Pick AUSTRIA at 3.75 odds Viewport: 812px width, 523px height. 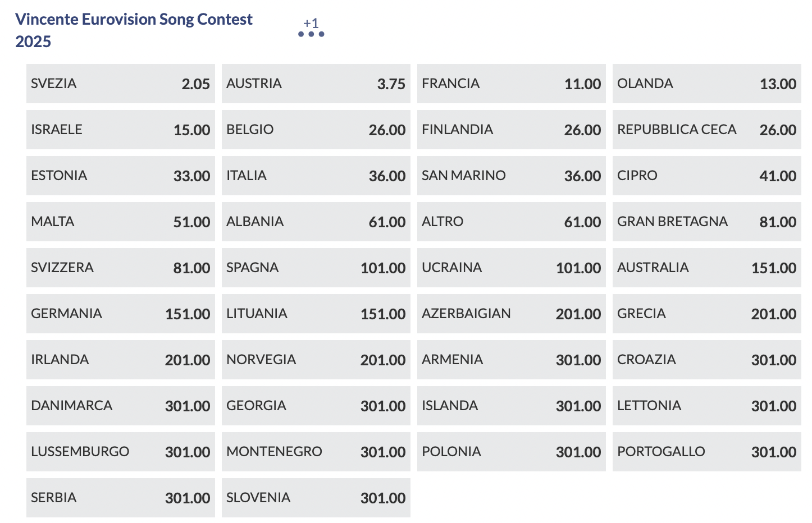pos(316,84)
